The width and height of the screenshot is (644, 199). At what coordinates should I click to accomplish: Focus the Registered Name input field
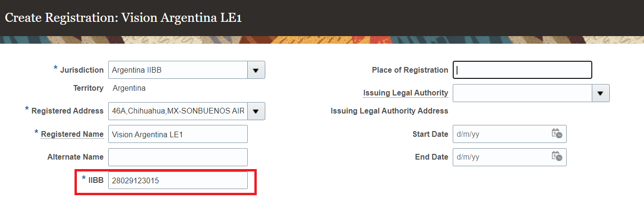pos(178,134)
